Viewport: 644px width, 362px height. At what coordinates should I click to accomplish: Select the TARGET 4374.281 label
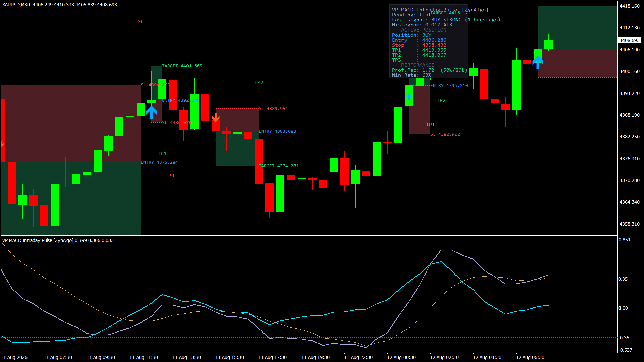tap(278, 166)
